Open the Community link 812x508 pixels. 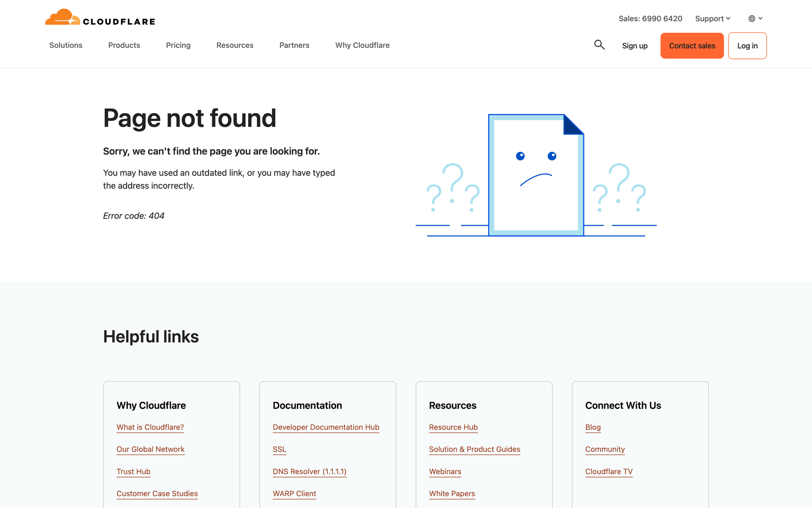605,449
